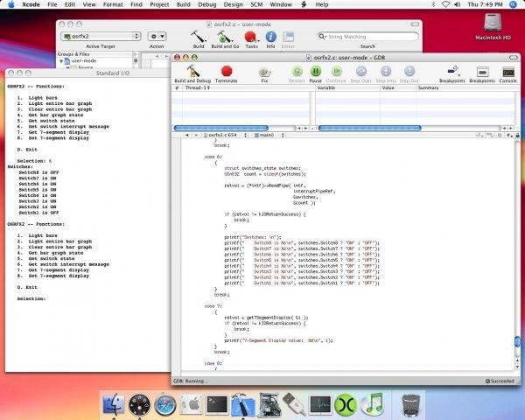The height and width of the screenshot is (420, 525).
Task: Click Build hammer in the osrfx2.c window
Action: (x=199, y=39)
